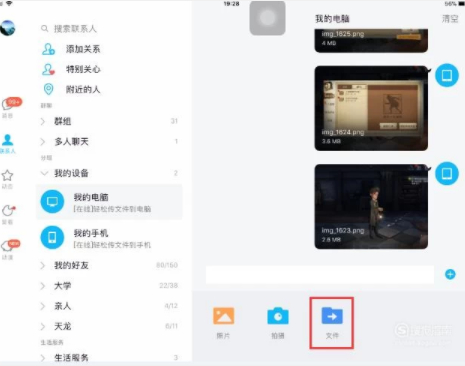
Task: Click the blue plus attachment button
Action: pos(450,274)
